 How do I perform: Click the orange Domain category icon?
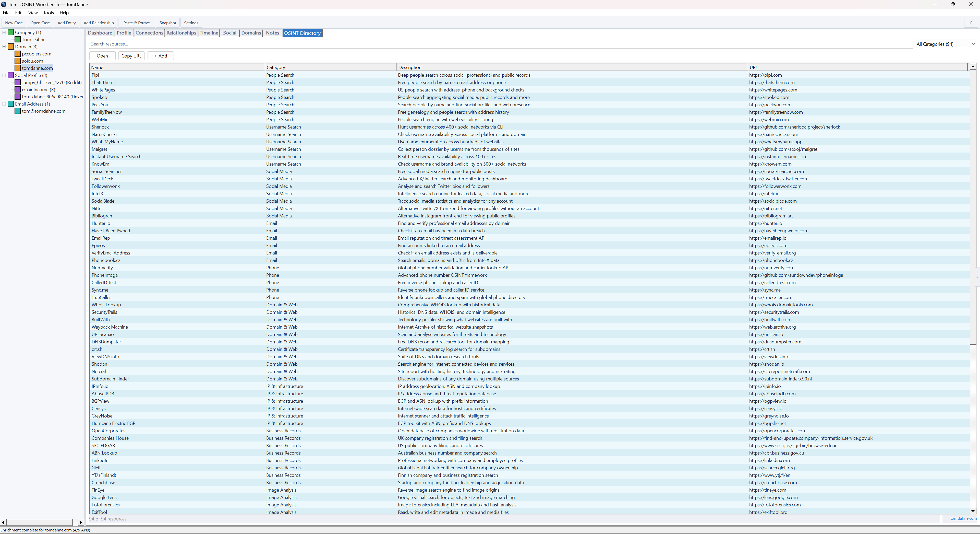tap(11, 47)
